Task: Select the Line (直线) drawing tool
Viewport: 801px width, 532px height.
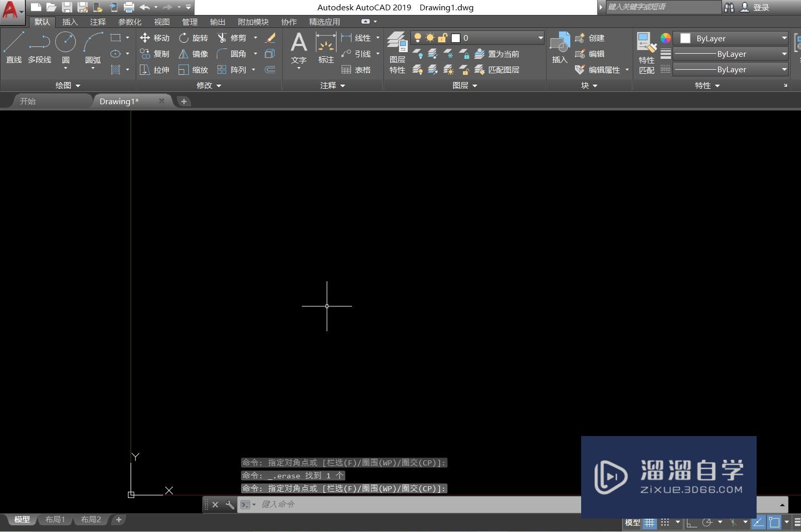Action: tap(13, 43)
